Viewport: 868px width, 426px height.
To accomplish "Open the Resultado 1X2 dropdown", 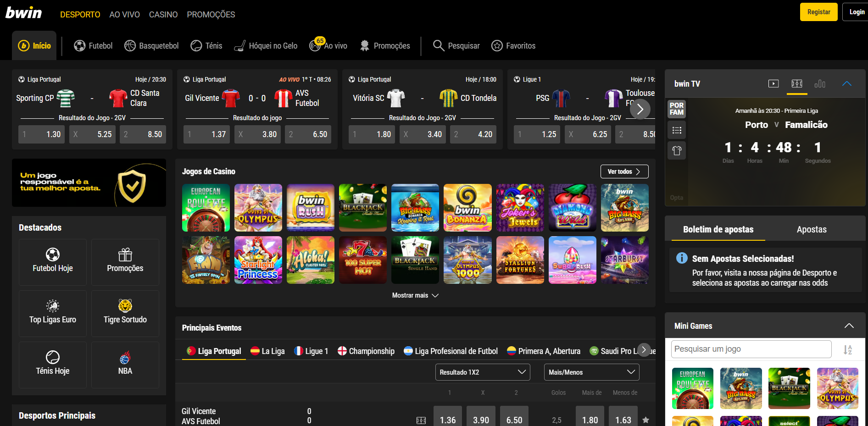I will pyautogui.click(x=483, y=372).
